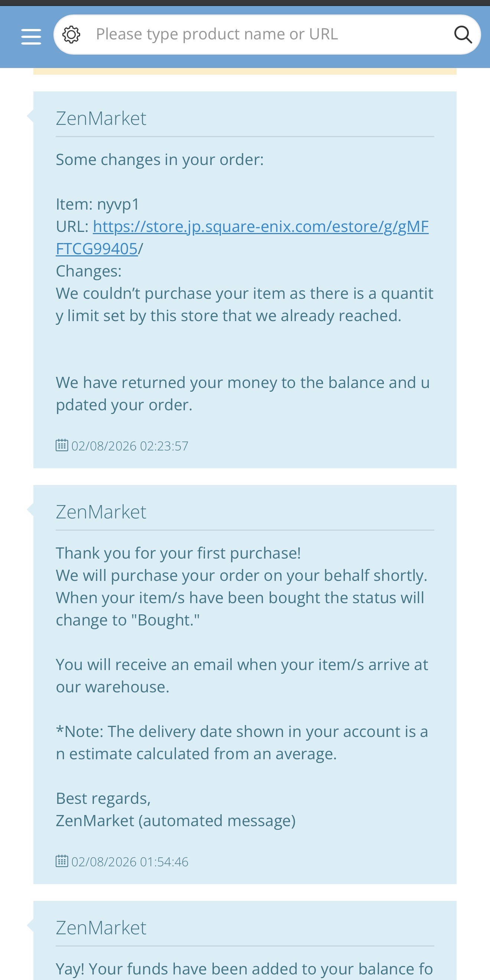The width and height of the screenshot is (490, 980).
Task: Open the square-enix store URL link
Action: [260, 226]
